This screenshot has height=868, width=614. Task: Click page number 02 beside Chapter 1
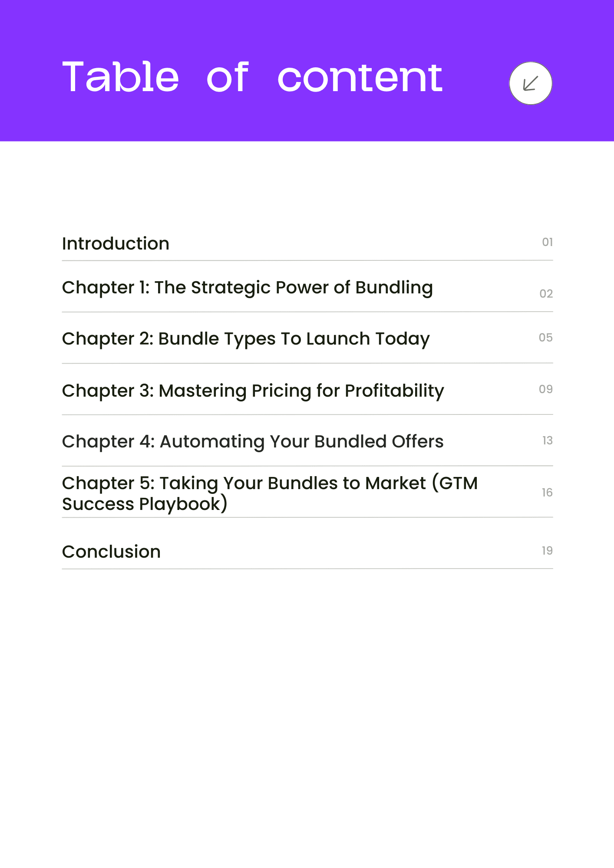coord(546,294)
